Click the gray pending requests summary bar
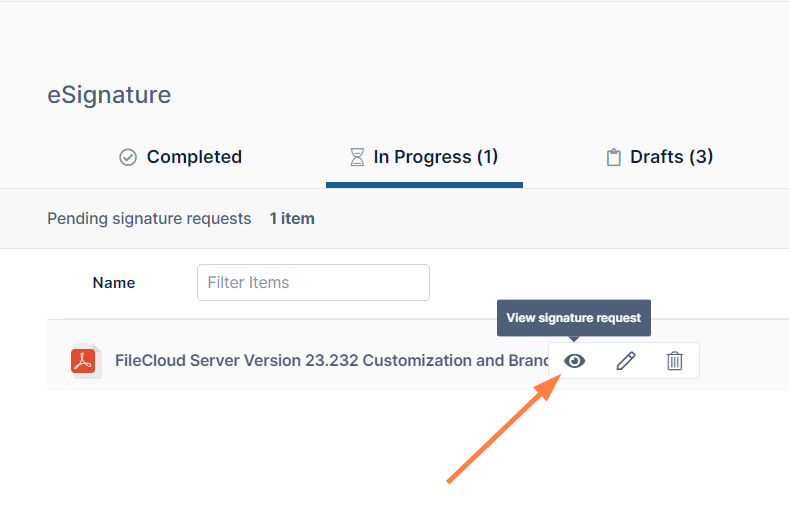The width and height of the screenshot is (789, 523). pyautogui.click(x=550, y=218)
